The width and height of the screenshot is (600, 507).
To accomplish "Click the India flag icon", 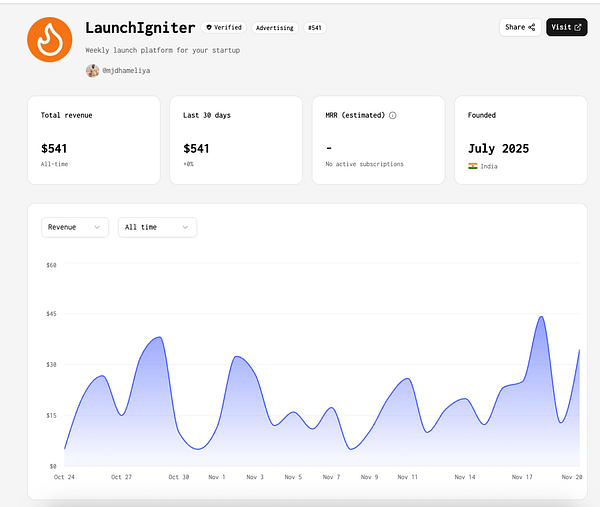I will pos(473,166).
